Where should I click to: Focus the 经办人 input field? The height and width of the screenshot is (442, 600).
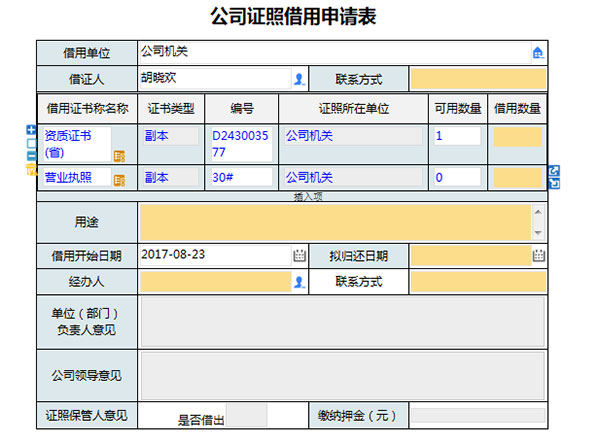(x=215, y=282)
